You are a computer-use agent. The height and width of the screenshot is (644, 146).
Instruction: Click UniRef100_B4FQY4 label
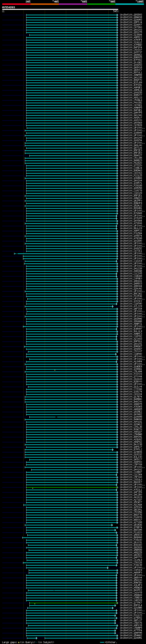click(x=131, y=48)
